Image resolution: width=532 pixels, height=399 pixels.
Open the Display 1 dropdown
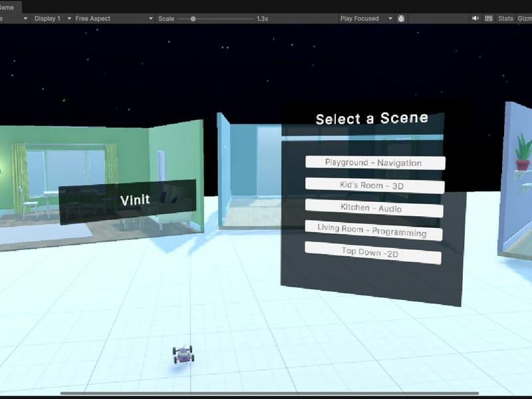pyautogui.click(x=49, y=19)
